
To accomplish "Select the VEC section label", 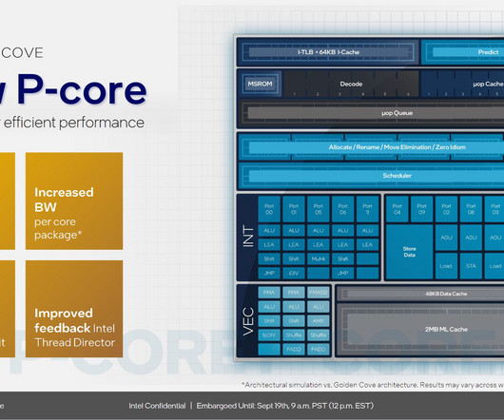I will click(x=248, y=321).
